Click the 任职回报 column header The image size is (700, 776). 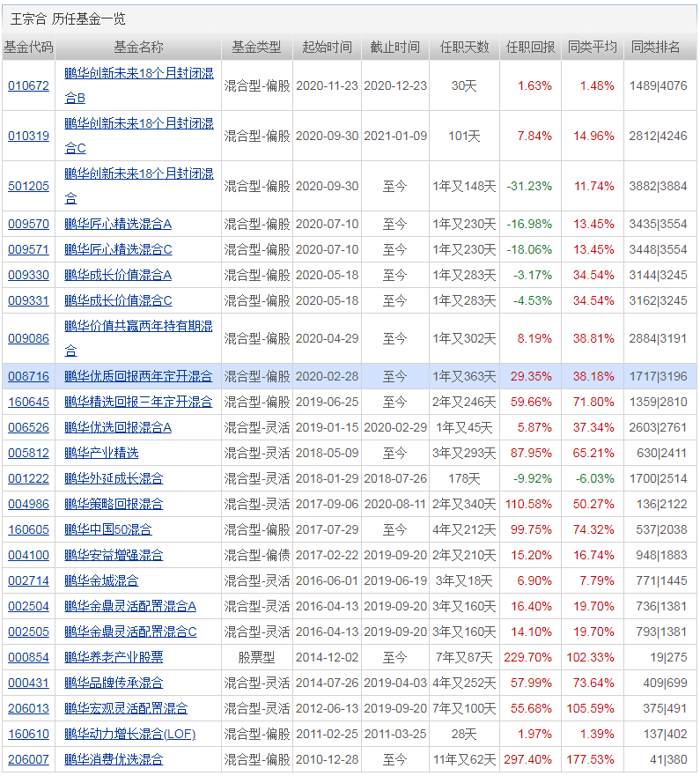pos(530,48)
